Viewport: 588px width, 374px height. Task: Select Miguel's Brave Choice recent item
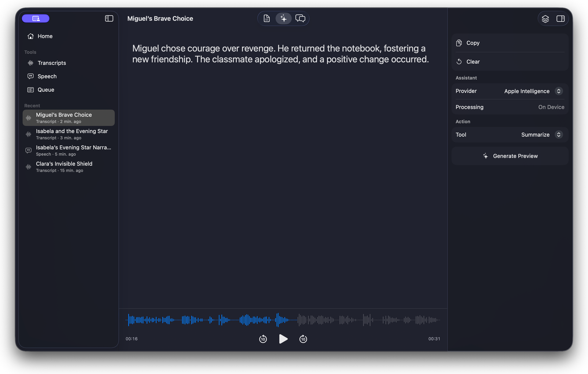pyautogui.click(x=69, y=118)
